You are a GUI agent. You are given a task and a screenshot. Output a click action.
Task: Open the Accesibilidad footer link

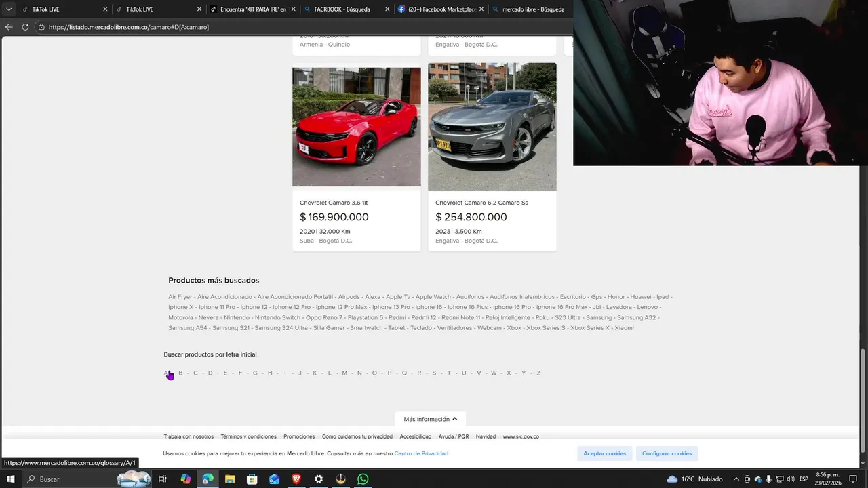click(416, 436)
